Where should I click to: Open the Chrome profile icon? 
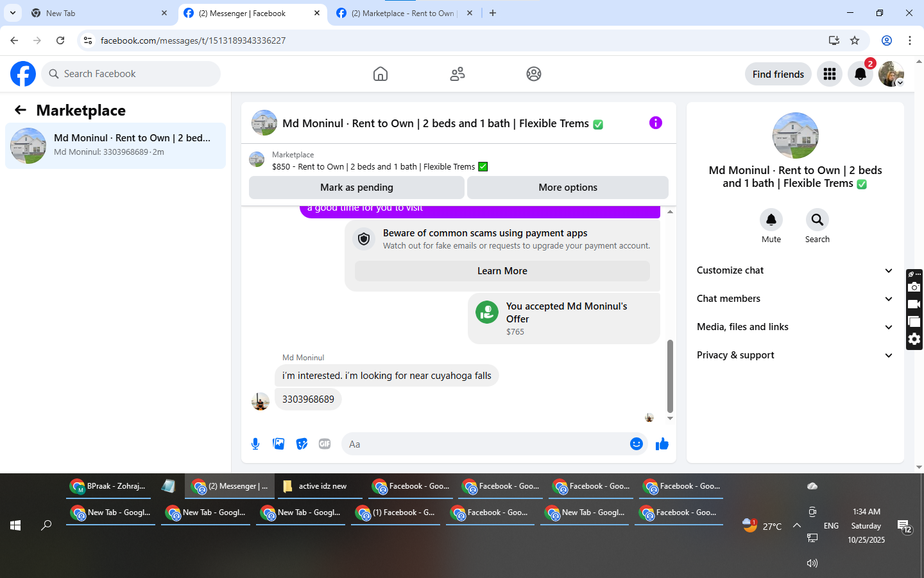(x=887, y=40)
